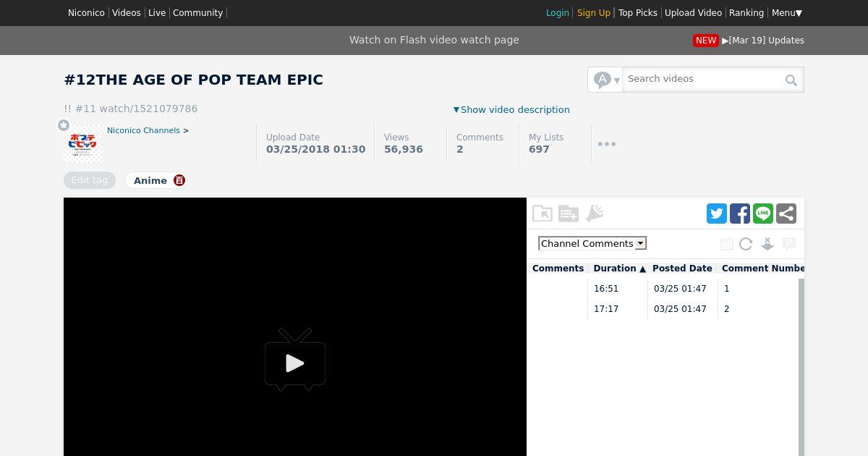This screenshot has width=868, height=456.
Task: Open the Anime tag
Action: (150, 180)
